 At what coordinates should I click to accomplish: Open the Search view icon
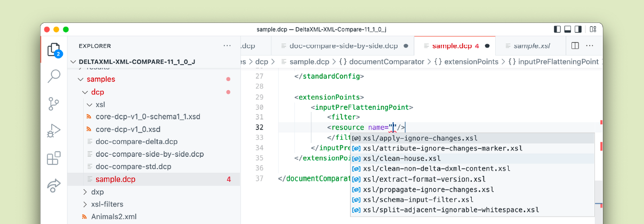(54, 76)
